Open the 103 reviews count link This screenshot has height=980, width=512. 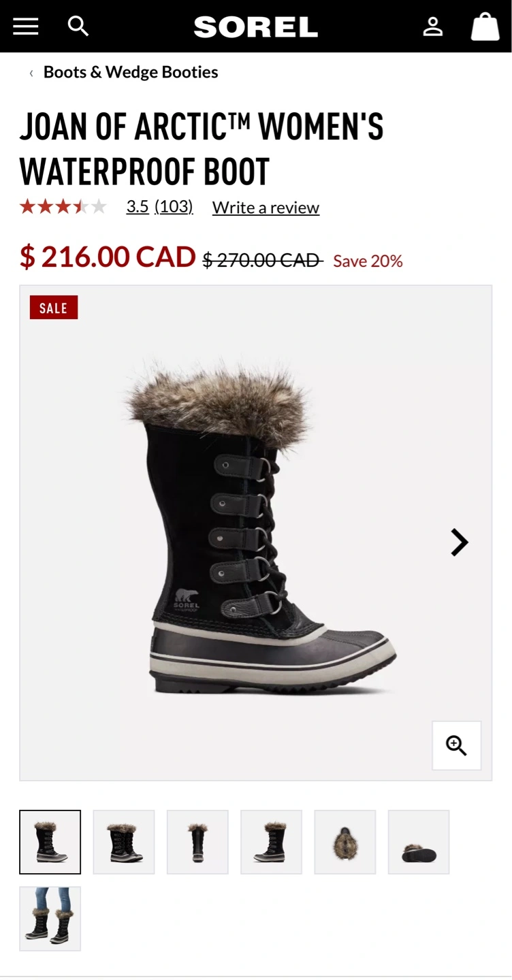point(174,207)
